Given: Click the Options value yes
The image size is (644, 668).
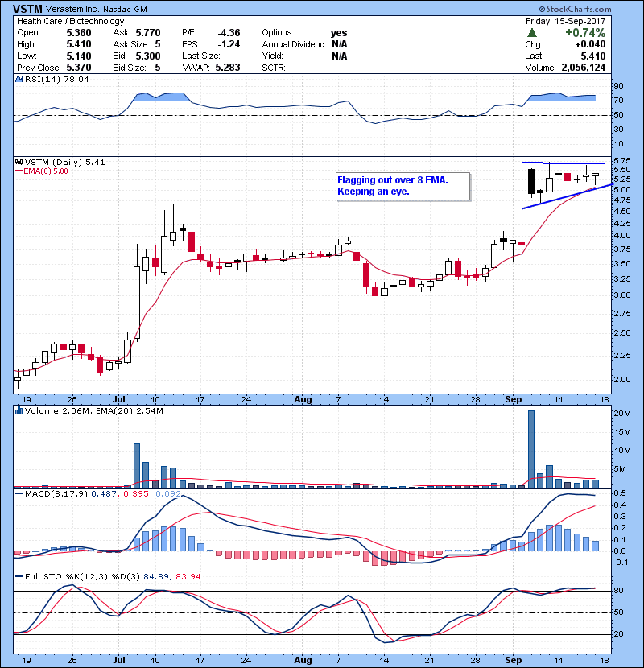Looking at the screenshot, I should point(339,33).
